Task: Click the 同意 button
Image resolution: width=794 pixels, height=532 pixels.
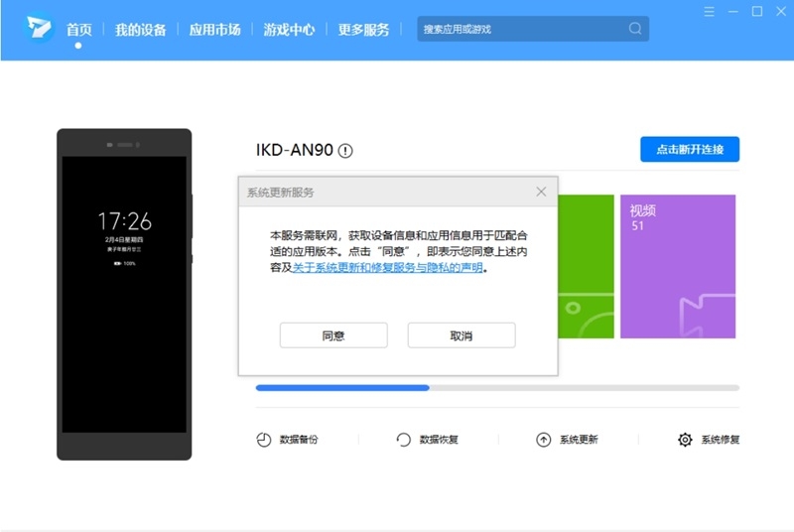Action: (x=333, y=335)
